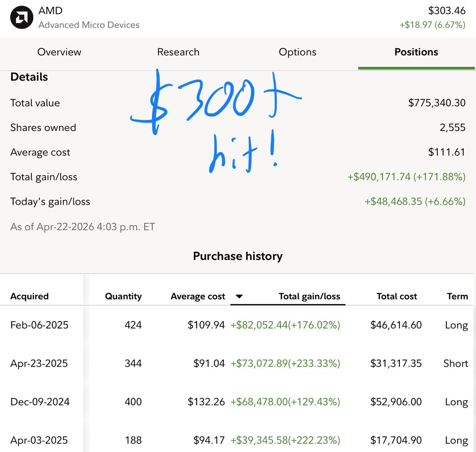
Task: Click the $109.94 average cost cell
Action: point(206,325)
